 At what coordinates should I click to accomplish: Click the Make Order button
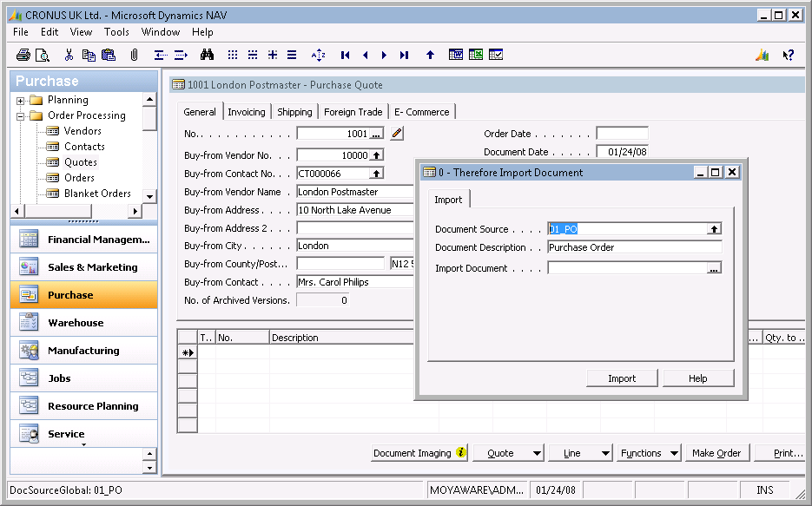click(x=716, y=453)
